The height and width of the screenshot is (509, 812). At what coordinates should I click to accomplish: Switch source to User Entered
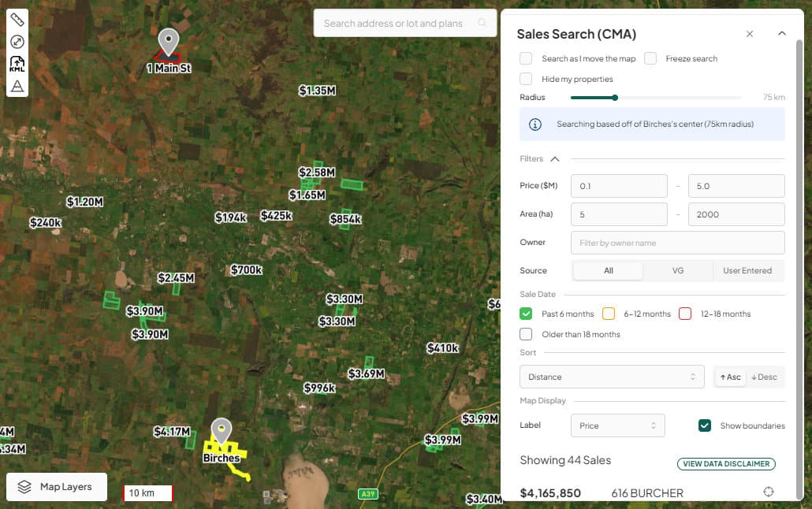[747, 270]
